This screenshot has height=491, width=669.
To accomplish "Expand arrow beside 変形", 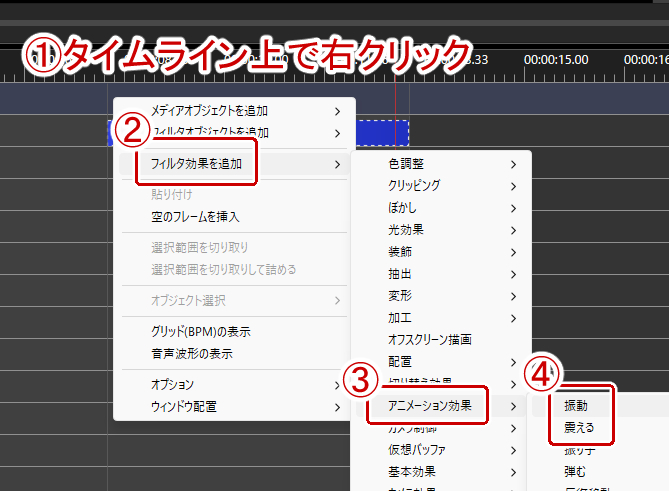I will (514, 296).
